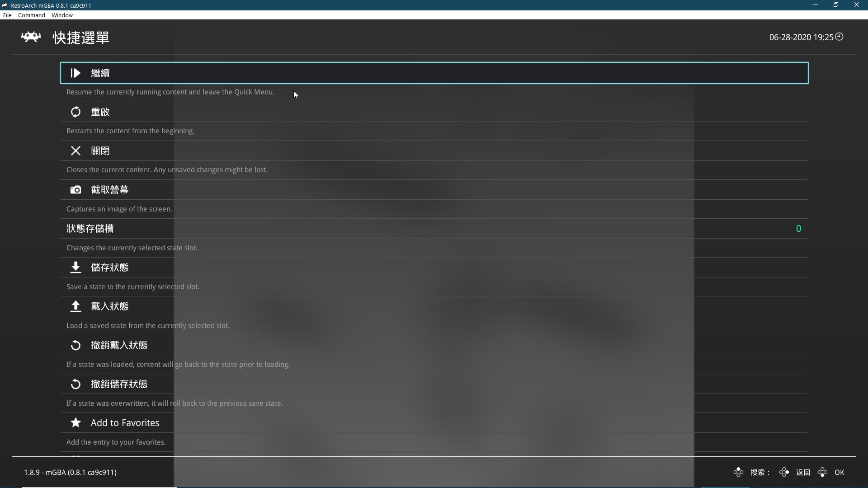The image size is (868, 488).
Task: Click the RetroArch invader logo icon
Action: click(x=31, y=37)
